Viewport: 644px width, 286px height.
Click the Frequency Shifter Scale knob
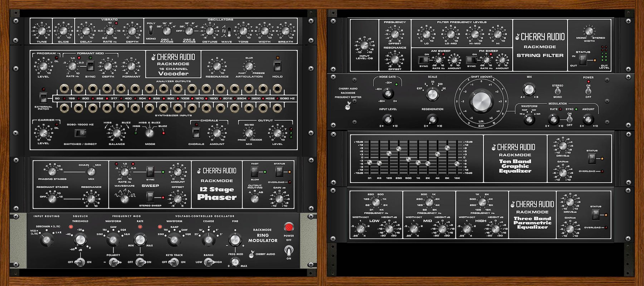[432, 94]
